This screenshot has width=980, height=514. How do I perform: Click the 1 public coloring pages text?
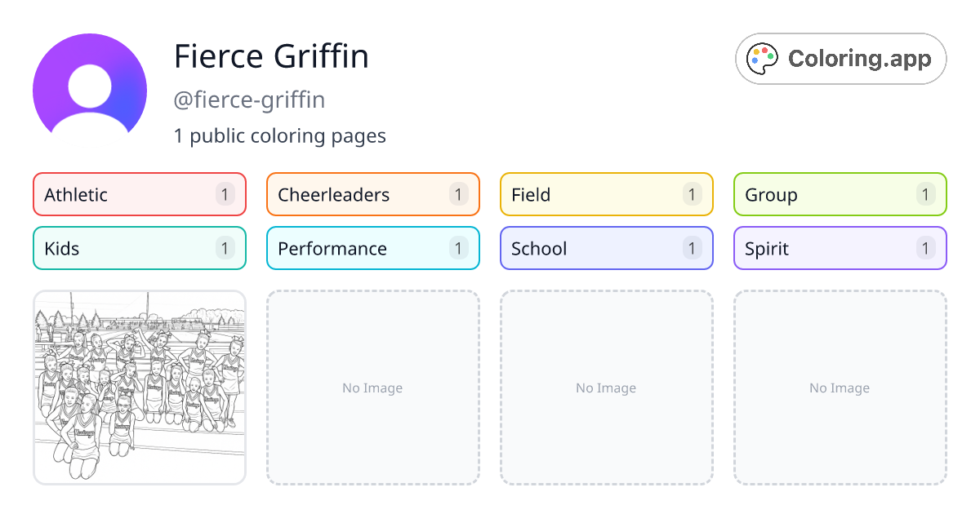280,135
